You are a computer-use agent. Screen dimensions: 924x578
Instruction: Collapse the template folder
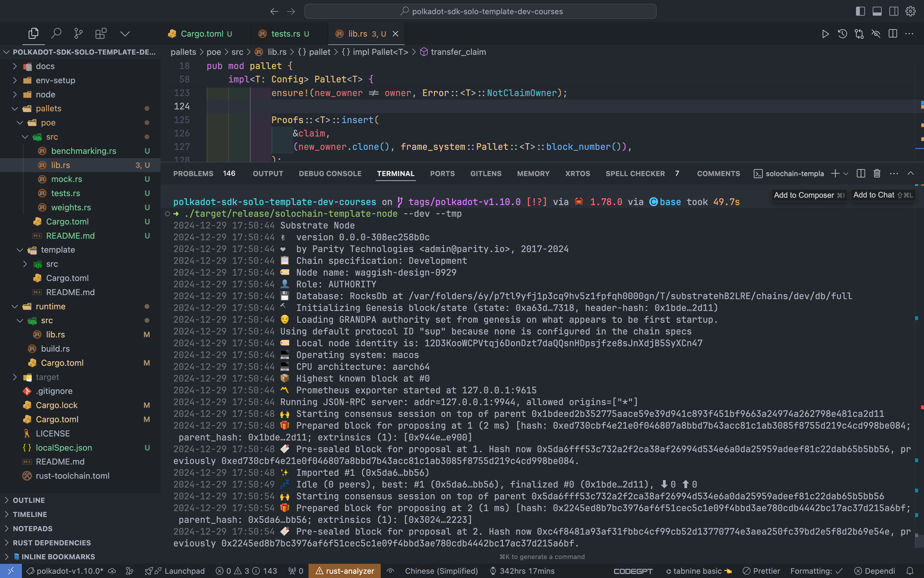click(80, 250)
